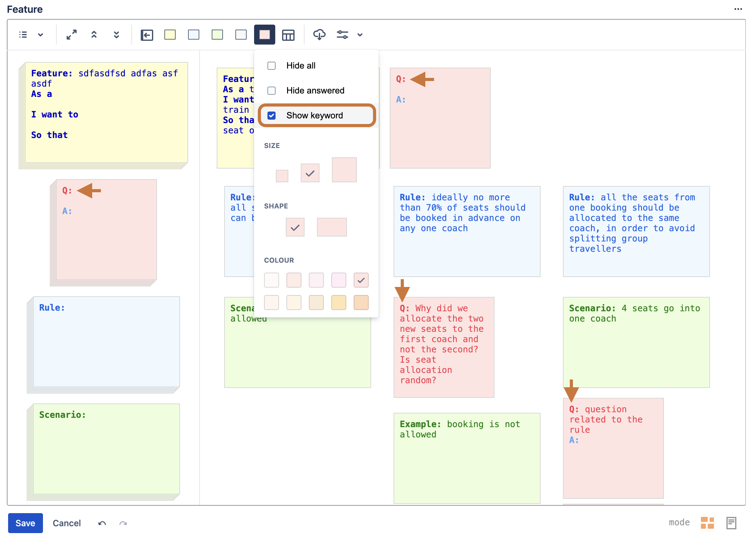Viewport: 756px width, 539px height.
Task: Pick the second colour swatch in top row
Action: [x=294, y=280]
